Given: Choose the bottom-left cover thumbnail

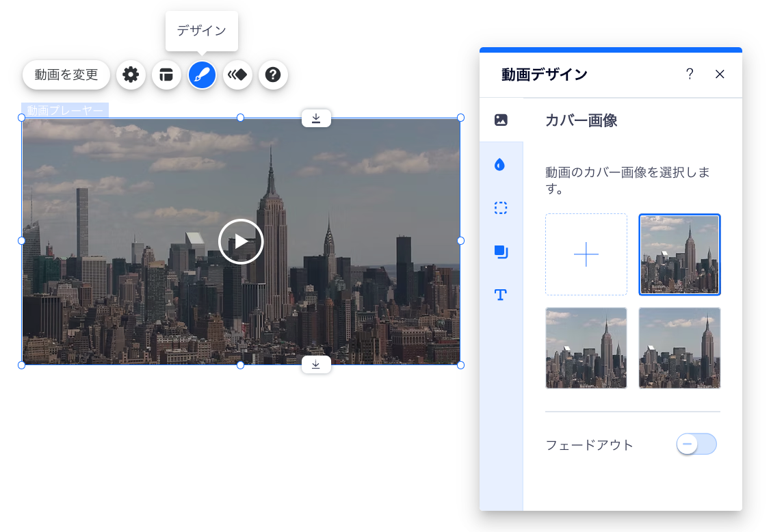Looking at the screenshot, I should (x=586, y=348).
